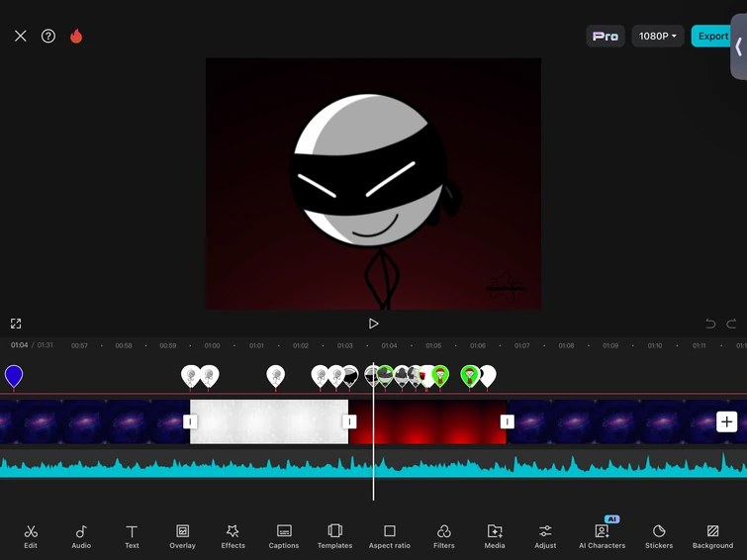The image size is (747, 560).
Task: Open the Audio tool
Action: point(81,535)
